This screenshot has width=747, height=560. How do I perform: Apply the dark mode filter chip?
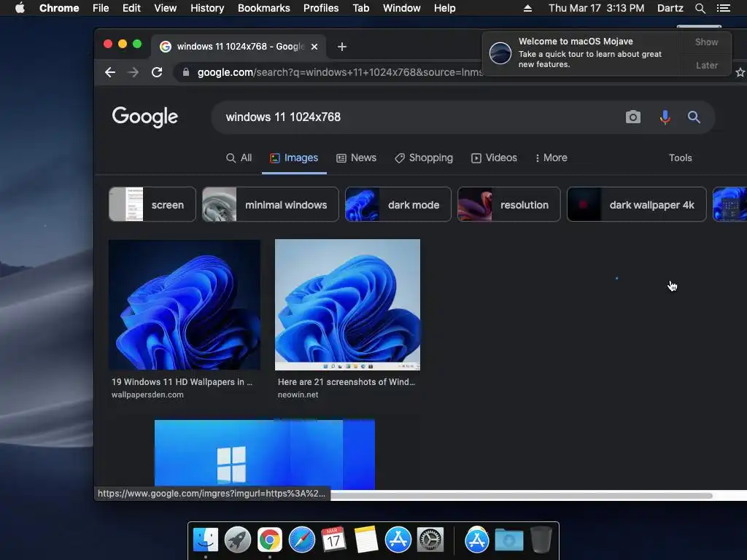tap(398, 205)
